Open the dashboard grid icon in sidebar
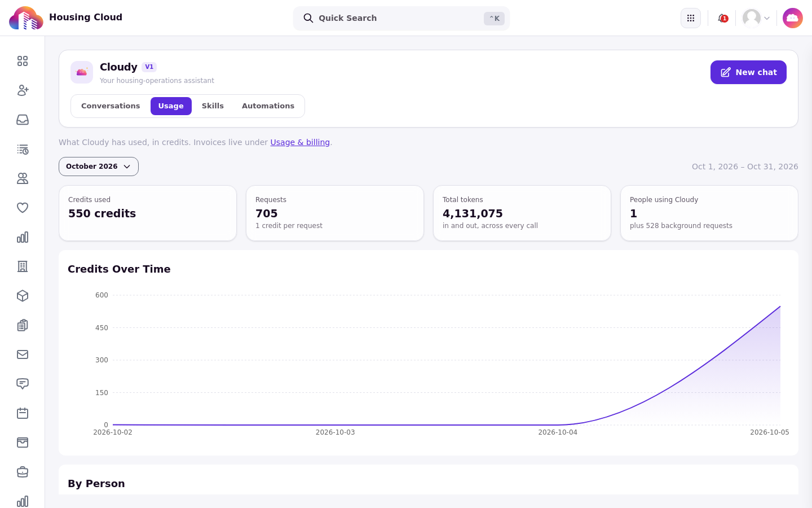This screenshot has height=508, width=812. point(23,61)
